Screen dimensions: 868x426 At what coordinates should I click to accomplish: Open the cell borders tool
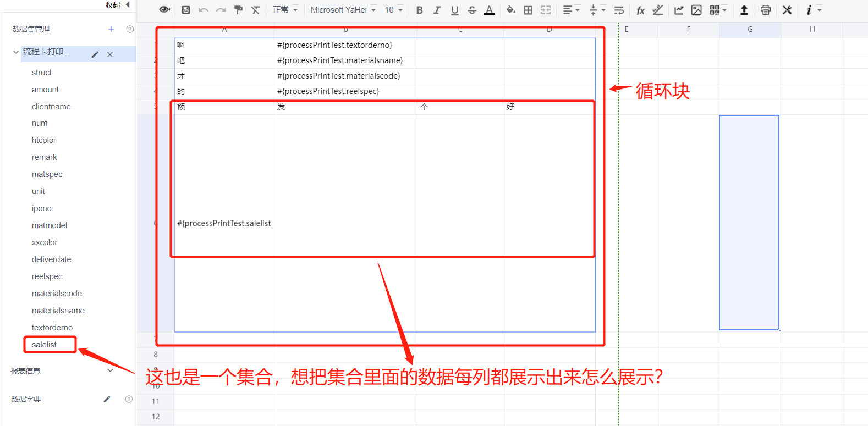pyautogui.click(x=528, y=10)
